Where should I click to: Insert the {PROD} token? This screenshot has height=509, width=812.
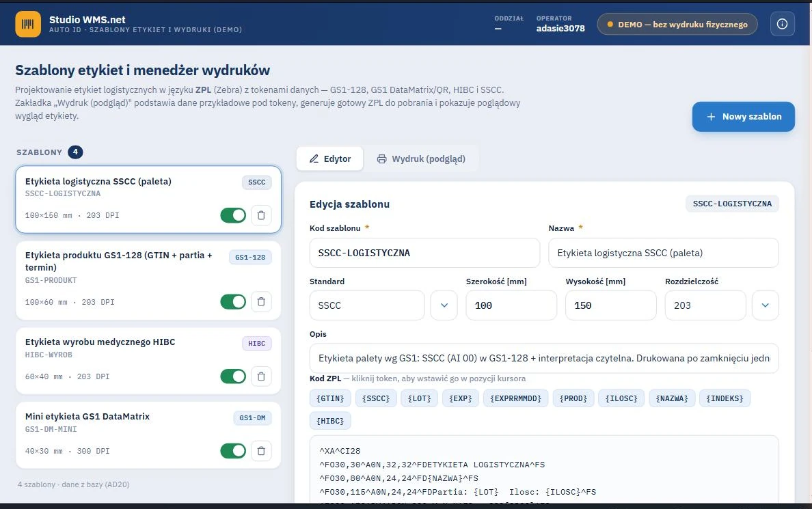click(x=573, y=398)
